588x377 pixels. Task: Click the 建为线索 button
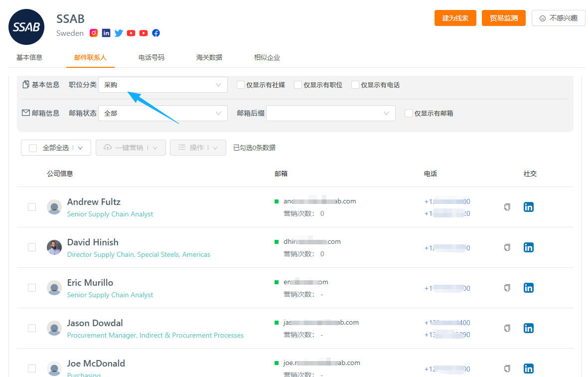point(455,18)
